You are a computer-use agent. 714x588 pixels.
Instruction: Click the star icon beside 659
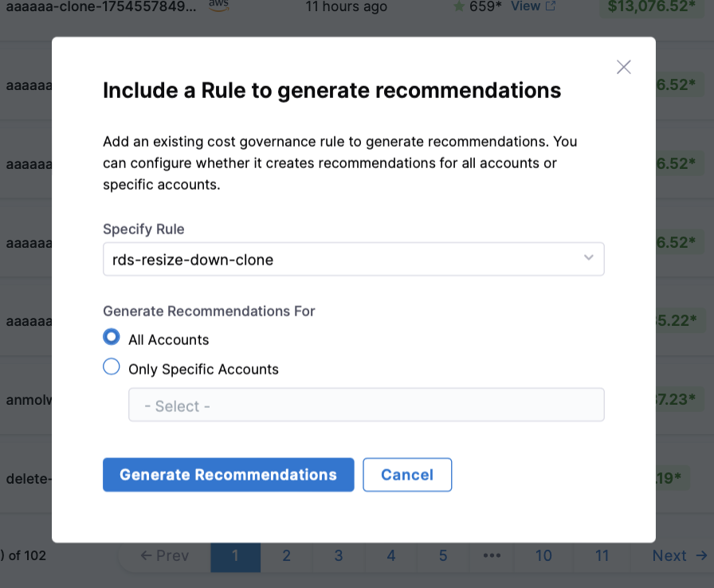click(459, 6)
